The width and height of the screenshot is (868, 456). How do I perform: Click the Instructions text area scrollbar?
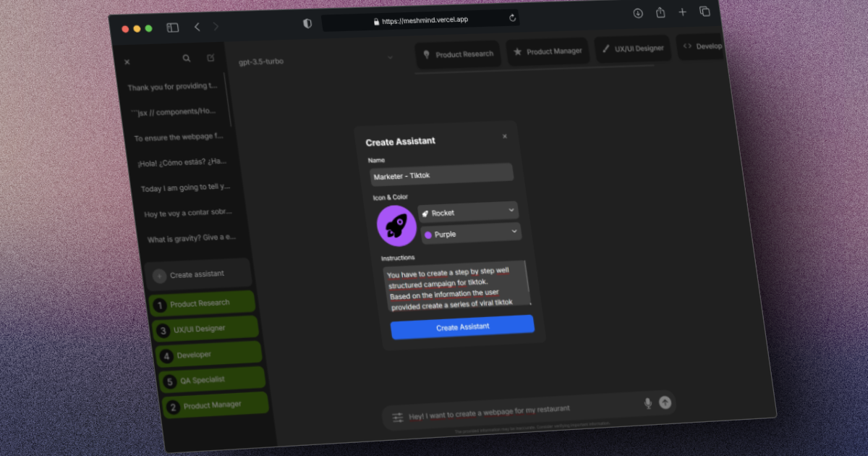coord(527,282)
